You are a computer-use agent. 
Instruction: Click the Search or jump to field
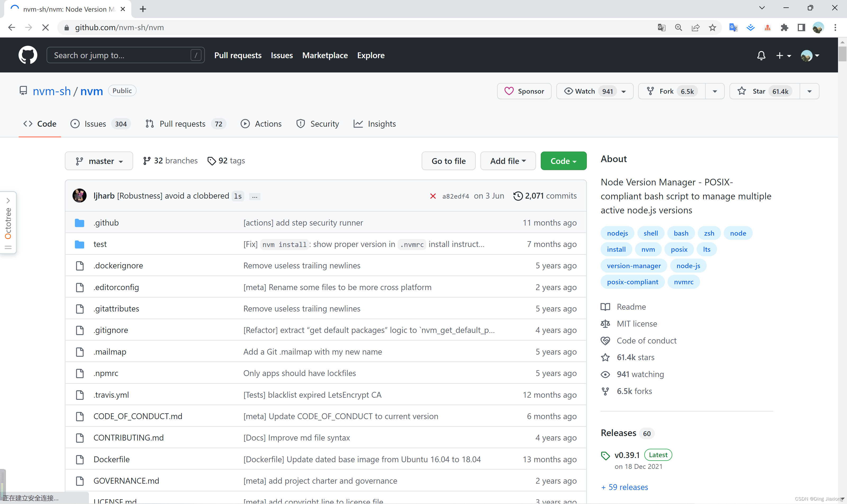point(119,55)
